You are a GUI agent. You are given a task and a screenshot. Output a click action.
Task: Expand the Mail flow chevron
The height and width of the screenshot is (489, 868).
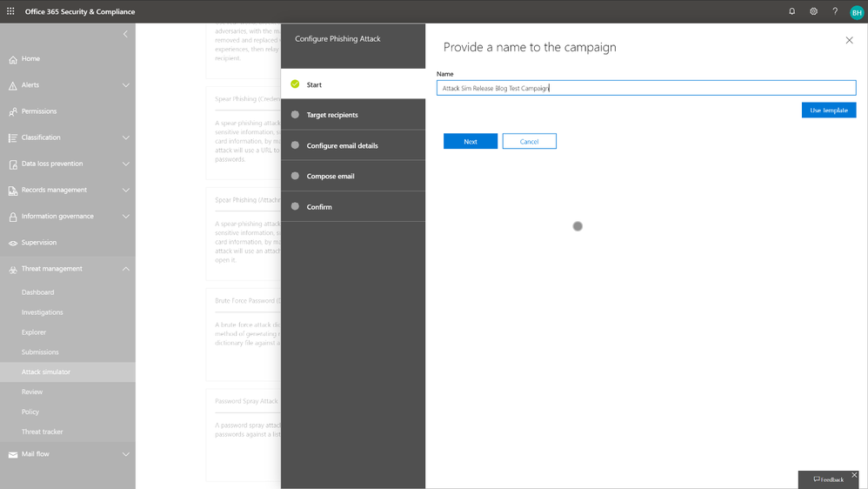(x=125, y=455)
